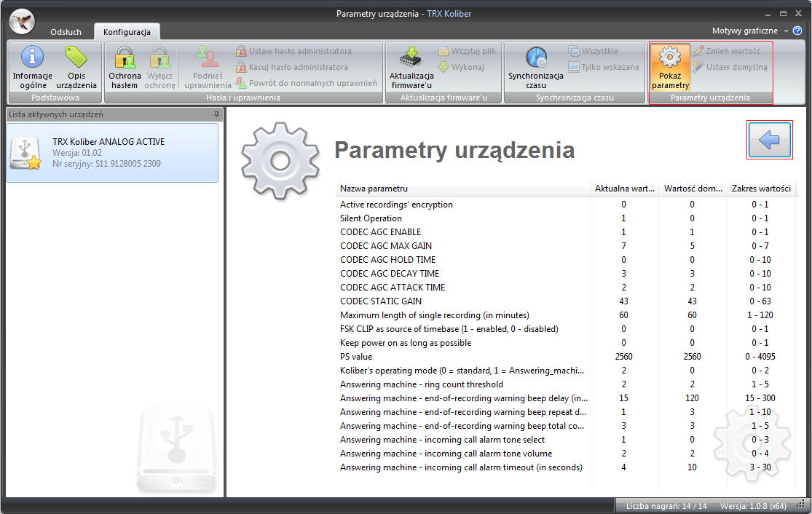
Task: Open the hummingbird application menu
Action: (x=22, y=22)
